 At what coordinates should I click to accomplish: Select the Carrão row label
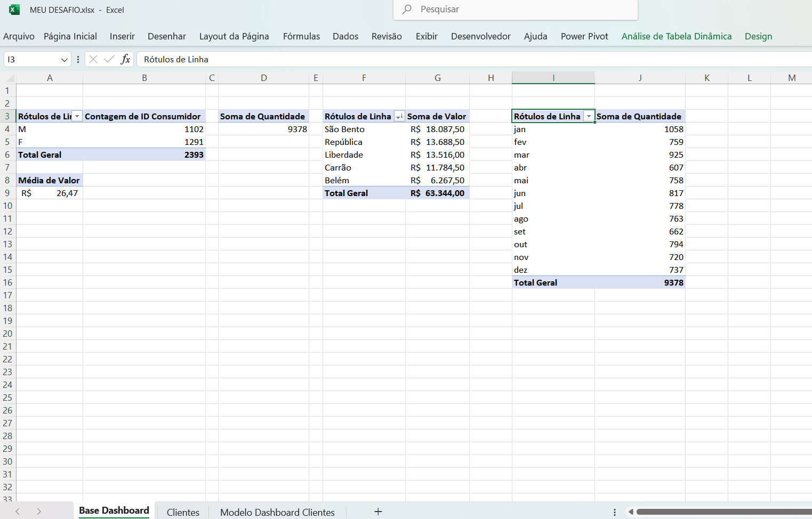[364, 167]
